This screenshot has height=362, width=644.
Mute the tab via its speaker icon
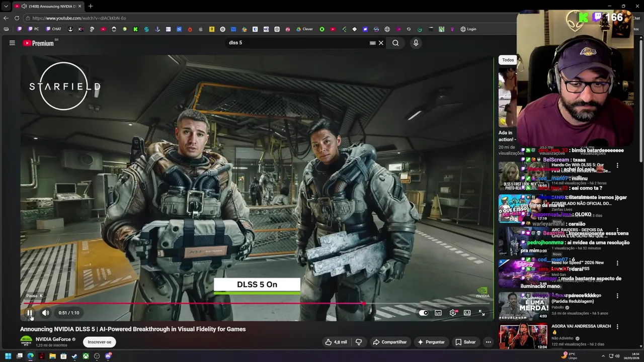(x=24, y=6)
